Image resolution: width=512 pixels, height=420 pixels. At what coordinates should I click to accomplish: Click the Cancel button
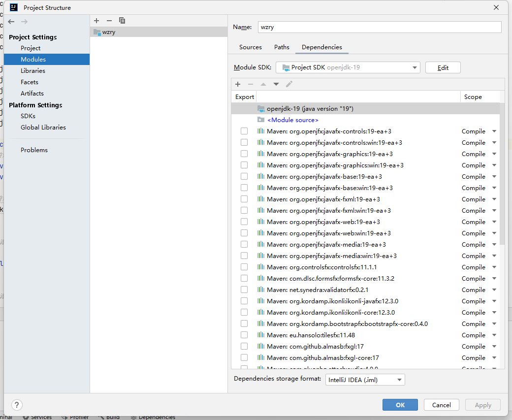pyautogui.click(x=442, y=405)
